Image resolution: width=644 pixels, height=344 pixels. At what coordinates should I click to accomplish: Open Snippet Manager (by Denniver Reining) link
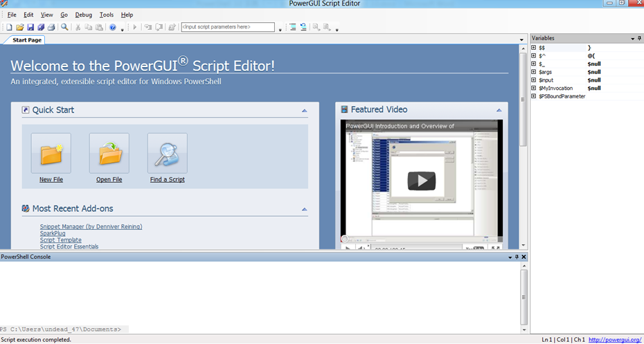pos(91,226)
